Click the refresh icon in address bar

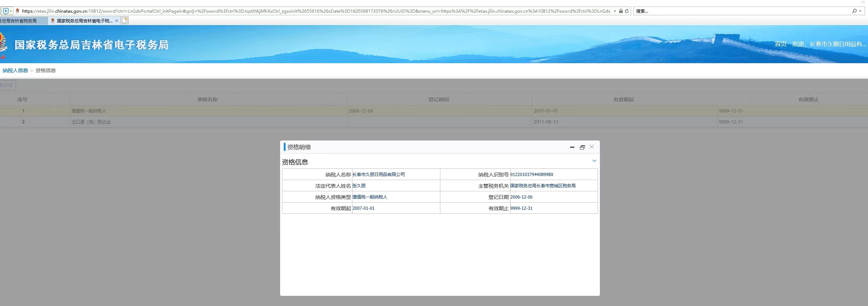[x=627, y=11]
